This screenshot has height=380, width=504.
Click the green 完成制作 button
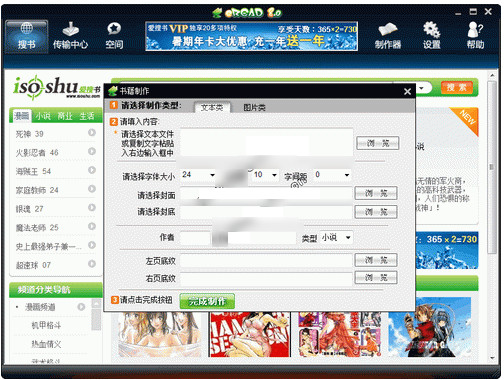click(207, 301)
